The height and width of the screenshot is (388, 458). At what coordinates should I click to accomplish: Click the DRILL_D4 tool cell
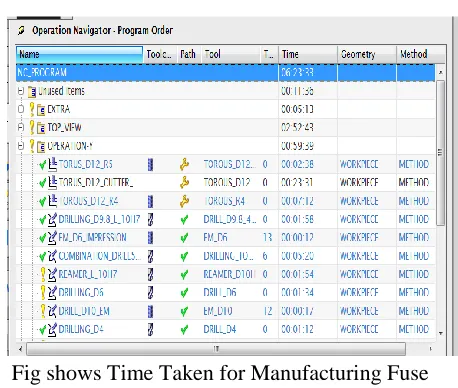point(220,329)
